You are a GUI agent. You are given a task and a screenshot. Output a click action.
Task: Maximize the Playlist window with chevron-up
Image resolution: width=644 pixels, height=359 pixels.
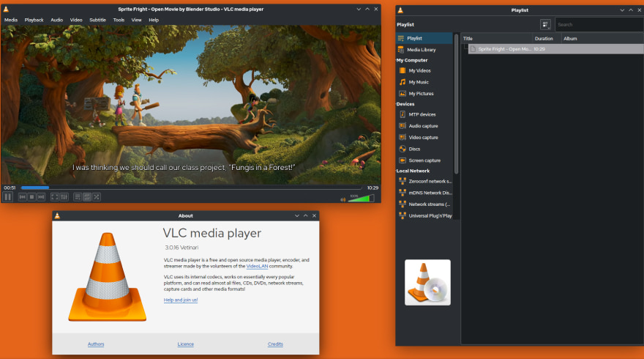[x=631, y=10]
